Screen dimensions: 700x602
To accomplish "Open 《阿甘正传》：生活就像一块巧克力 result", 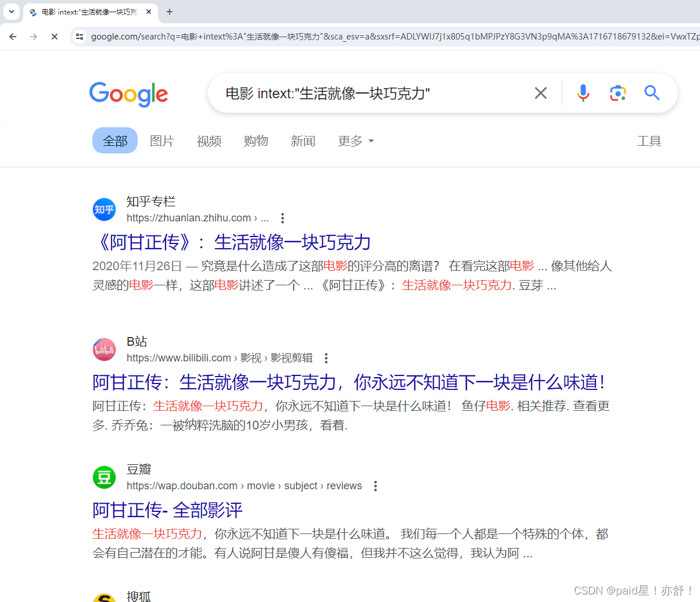I will pyautogui.click(x=232, y=242).
